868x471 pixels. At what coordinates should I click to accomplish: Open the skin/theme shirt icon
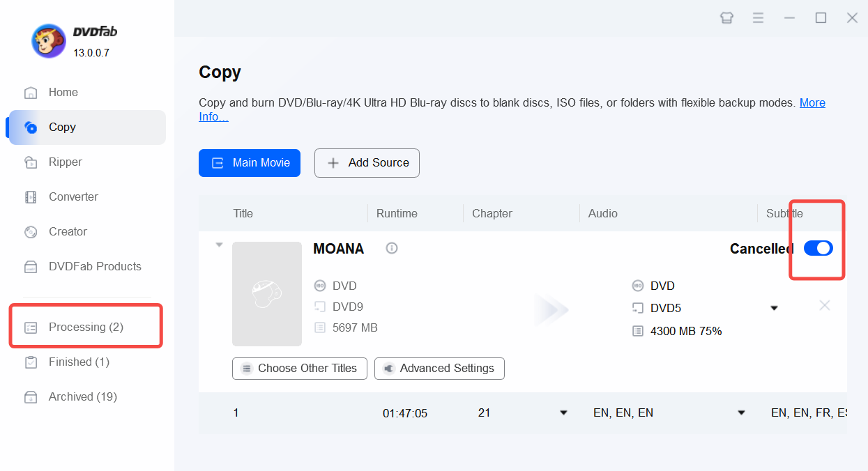726,18
